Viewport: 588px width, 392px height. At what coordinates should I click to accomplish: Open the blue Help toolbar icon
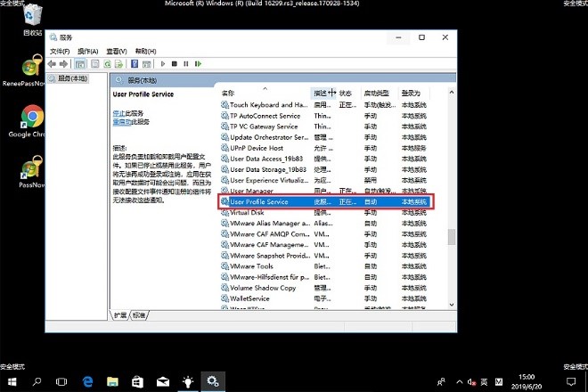[135, 64]
